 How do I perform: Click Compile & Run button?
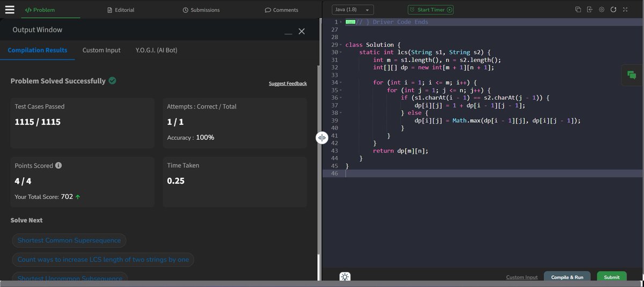[x=567, y=277]
